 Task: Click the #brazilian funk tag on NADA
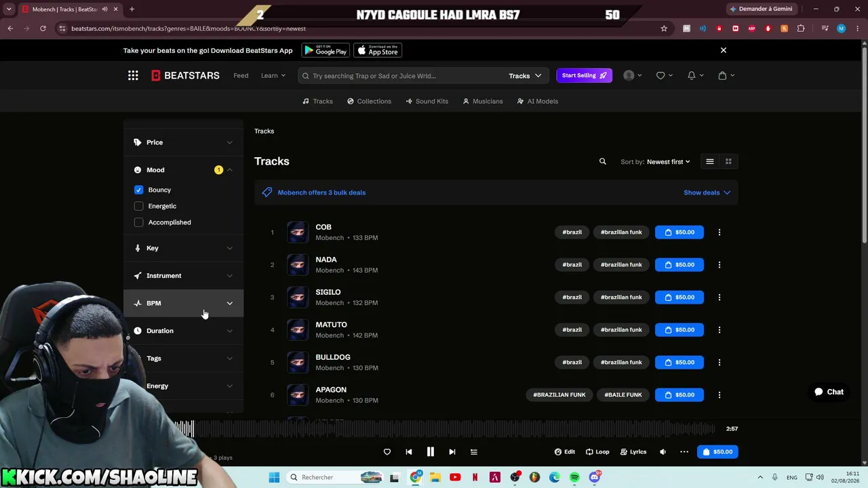tap(621, 264)
